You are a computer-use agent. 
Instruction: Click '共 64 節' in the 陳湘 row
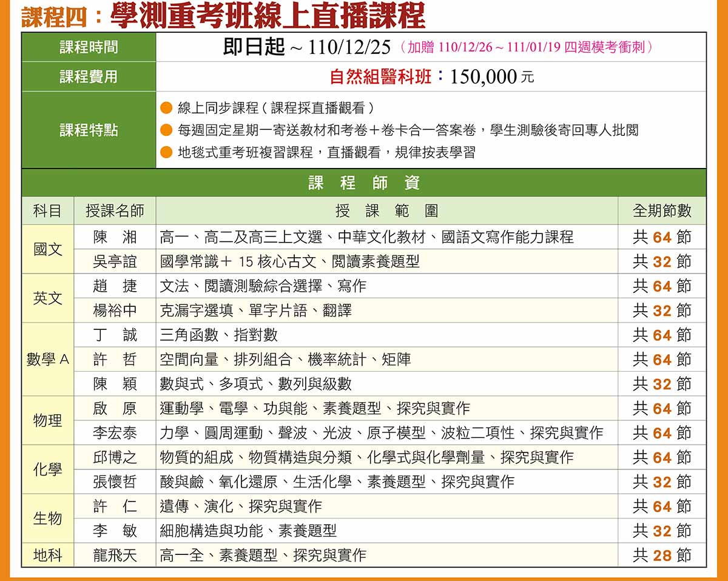(x=662, y=237)
